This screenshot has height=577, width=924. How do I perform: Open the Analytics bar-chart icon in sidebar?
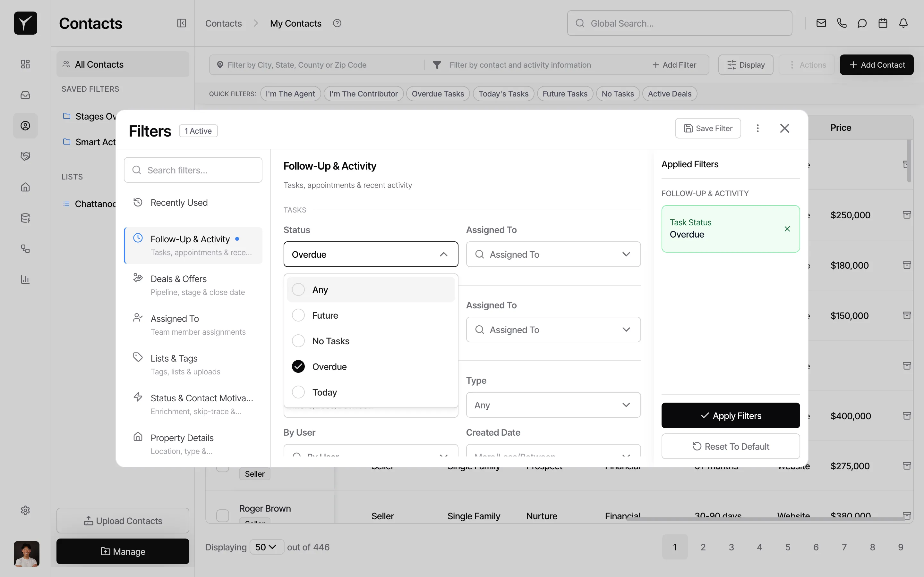click(x=25, y=280)
